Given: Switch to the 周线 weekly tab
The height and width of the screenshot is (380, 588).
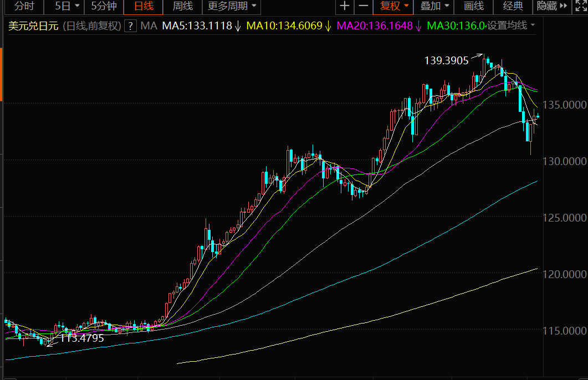Looking at the screenshot, I should [182, 7].
